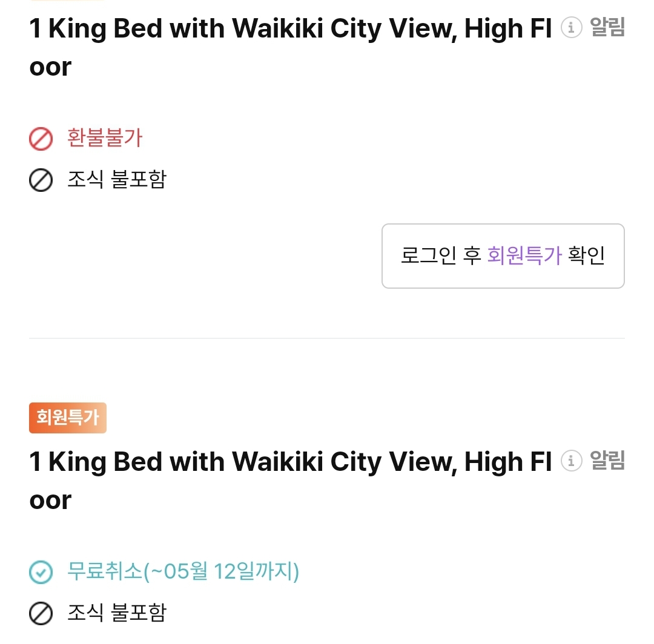Click the 로그인 후 회원특가 확인 button
Viewport: 654px width, 644px height.
503,256
